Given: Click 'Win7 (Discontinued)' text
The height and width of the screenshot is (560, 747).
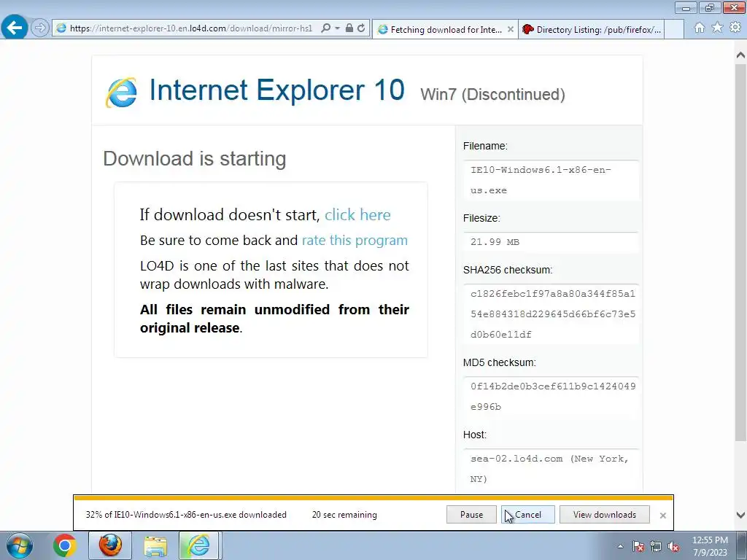Looking at the screenshot, I should coord(492,94).
